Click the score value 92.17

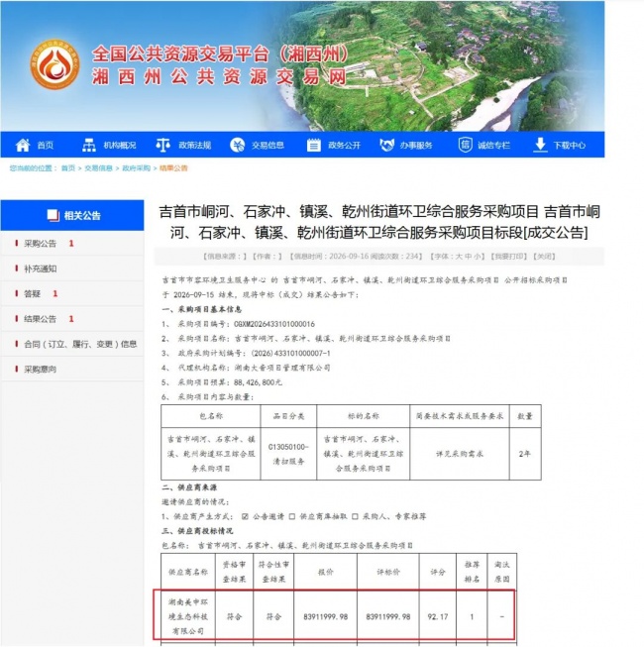(438, 617)
